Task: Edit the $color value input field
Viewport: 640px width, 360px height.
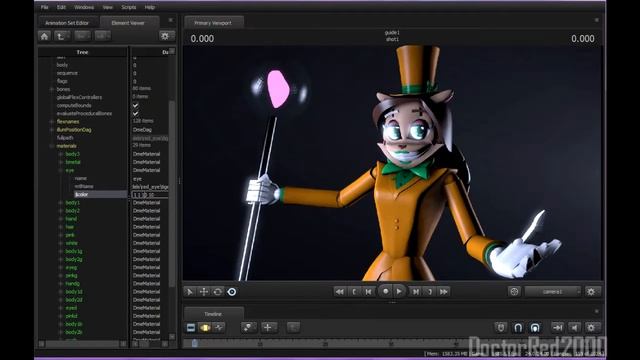Action: 150,195
